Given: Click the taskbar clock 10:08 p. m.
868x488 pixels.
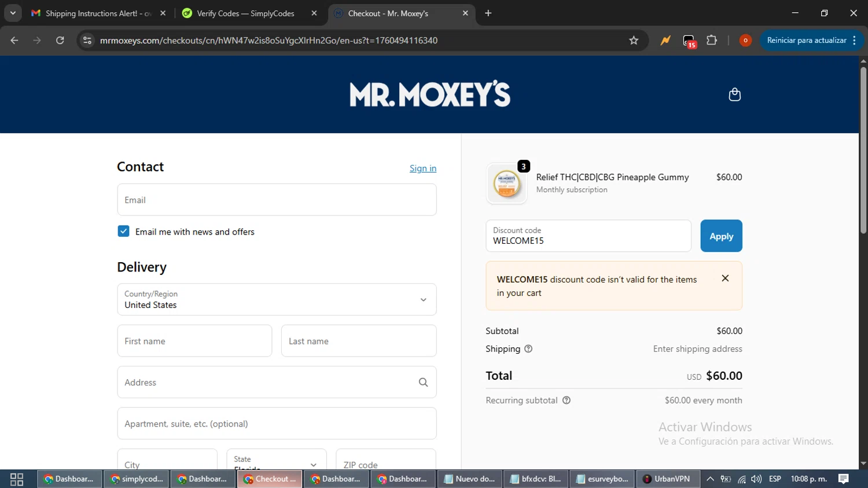Looking at the screenshot, I should 808,479.
